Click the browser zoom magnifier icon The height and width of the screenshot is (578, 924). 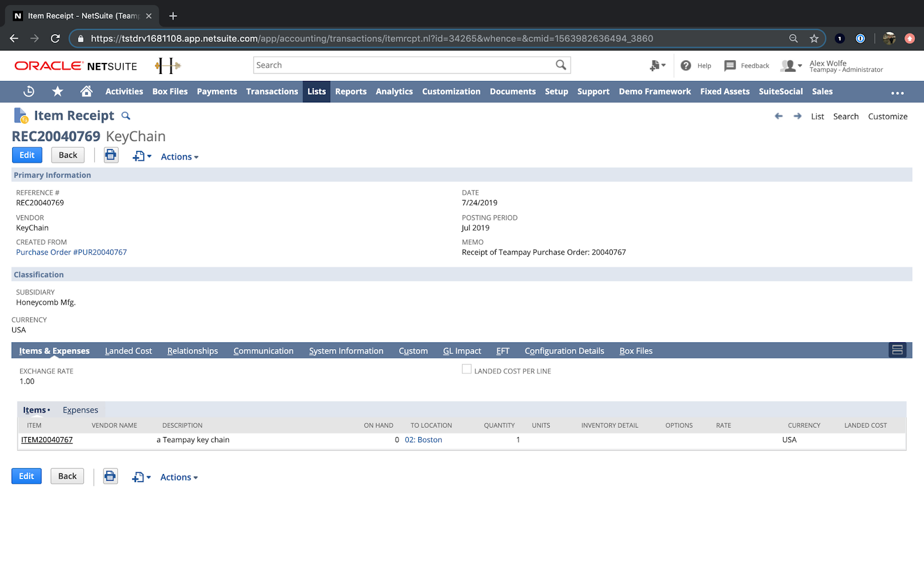tap(793, 39)
